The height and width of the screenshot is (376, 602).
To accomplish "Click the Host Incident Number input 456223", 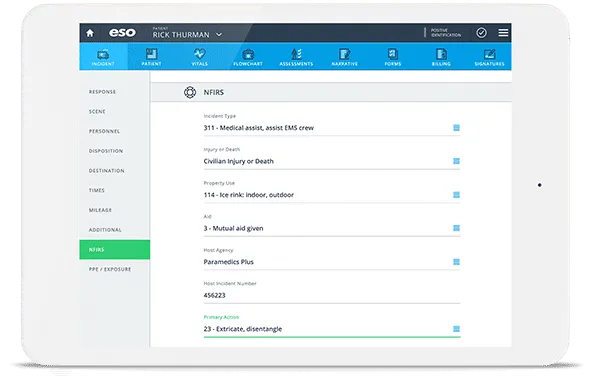I will 332,295.
